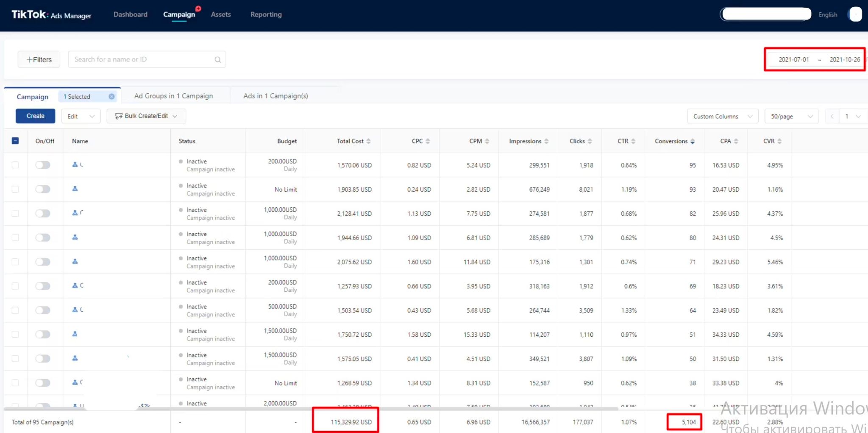The width and height of the screenshot is (868, 433).
Task: Focus the name or ID search field
Action: (x=147, y=59)
